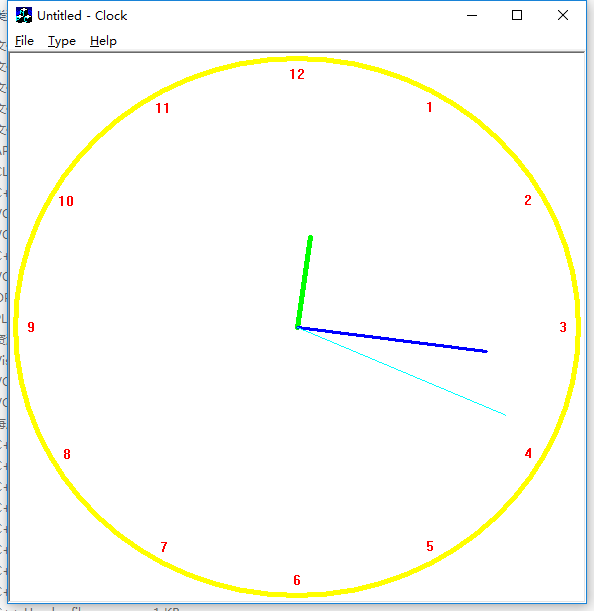
Task: Click the number 3 on the clock face
Action: click(563, 327)
